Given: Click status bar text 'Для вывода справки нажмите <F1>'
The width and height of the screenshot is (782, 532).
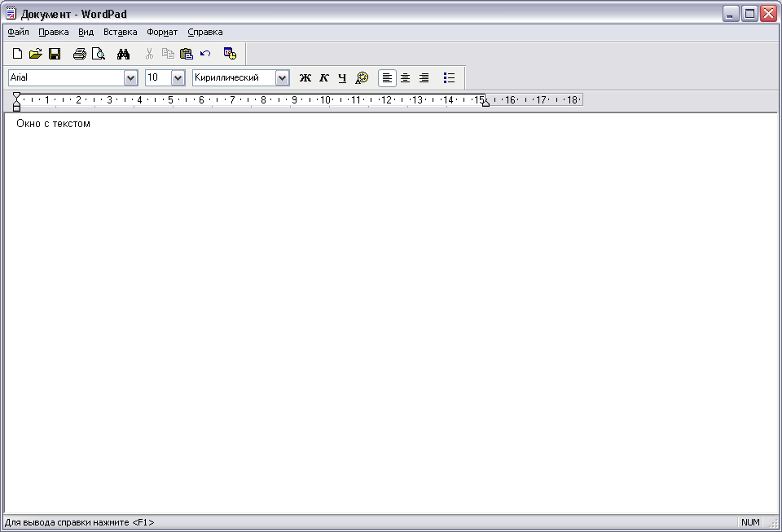Looking at the screenshot, I should 79,522.
